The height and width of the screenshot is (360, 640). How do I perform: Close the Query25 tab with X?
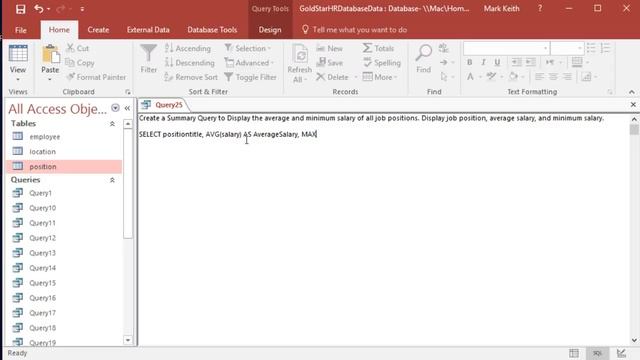633,105
